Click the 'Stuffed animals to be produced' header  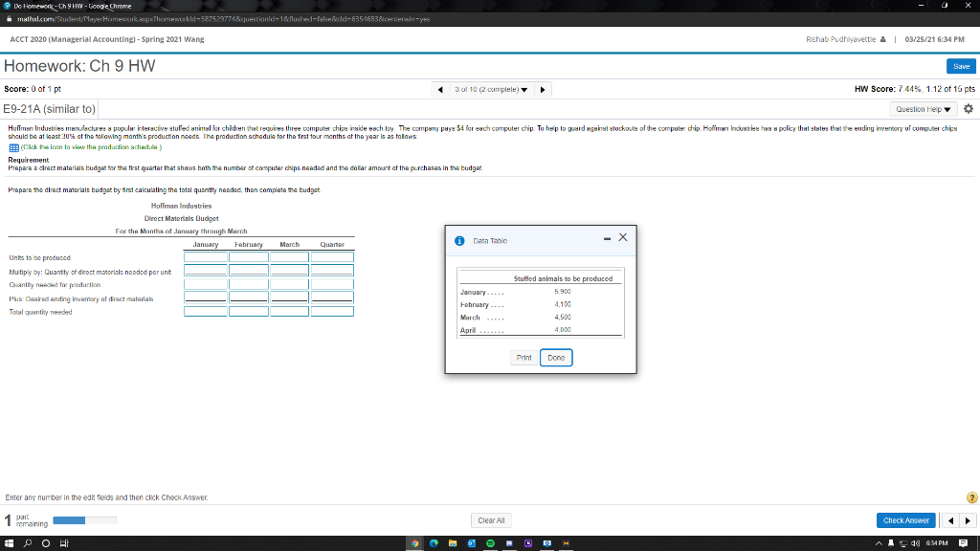[563, 278]
